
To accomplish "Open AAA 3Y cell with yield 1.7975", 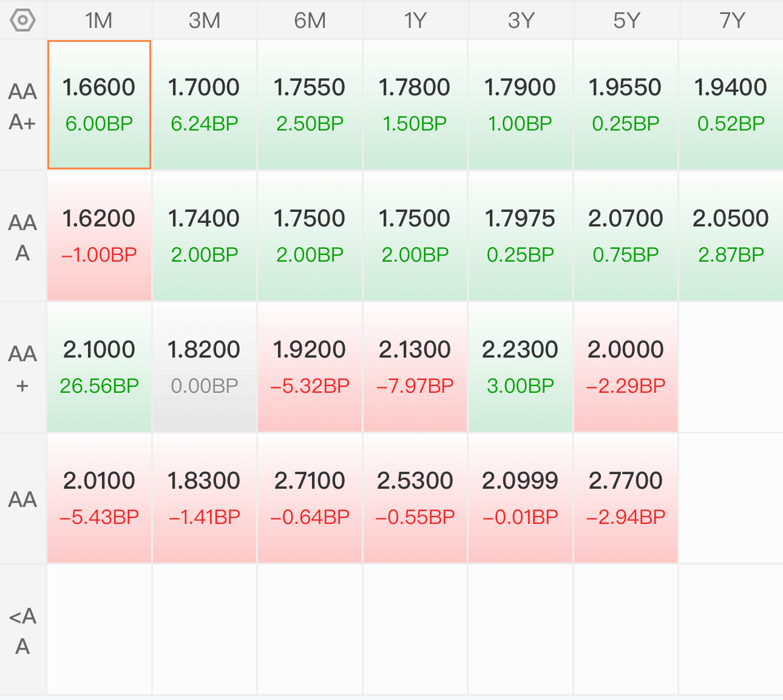I will (x=521, y=236).
